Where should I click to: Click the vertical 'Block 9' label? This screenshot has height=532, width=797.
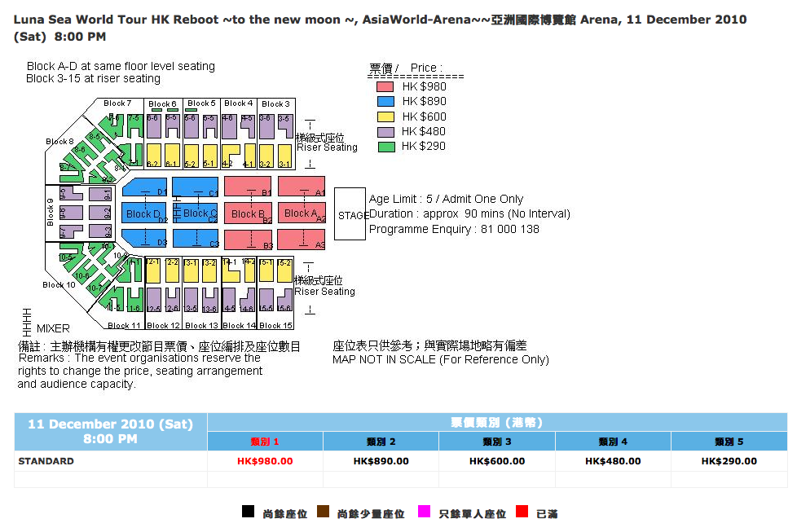coord(50,212)
